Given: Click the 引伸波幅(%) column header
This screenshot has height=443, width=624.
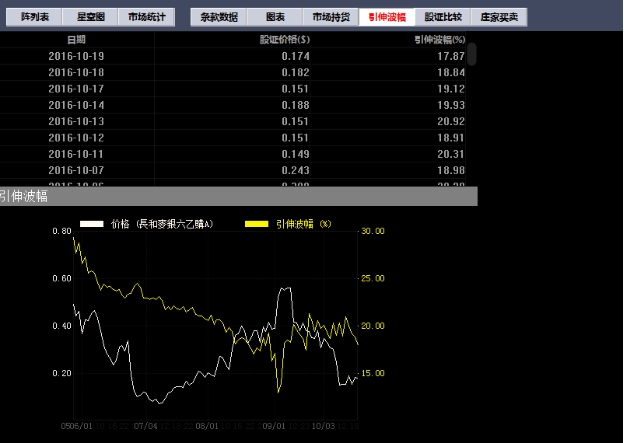Looking at the screenshot, I should click(440, 39).
